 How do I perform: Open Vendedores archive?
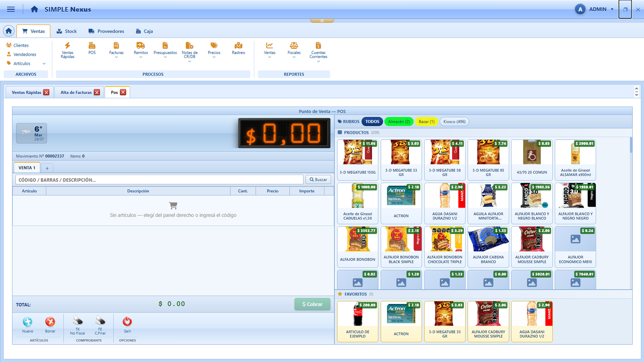click(21, 54)
